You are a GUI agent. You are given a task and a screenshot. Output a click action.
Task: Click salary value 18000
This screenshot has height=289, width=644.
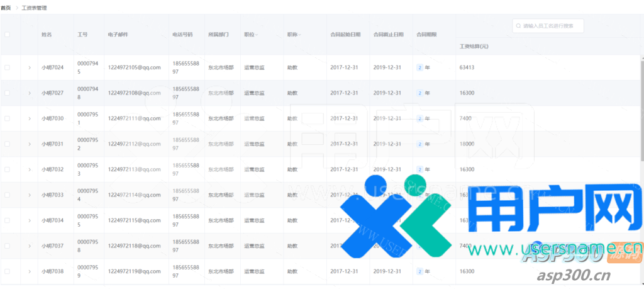click(x=467, y=144)
